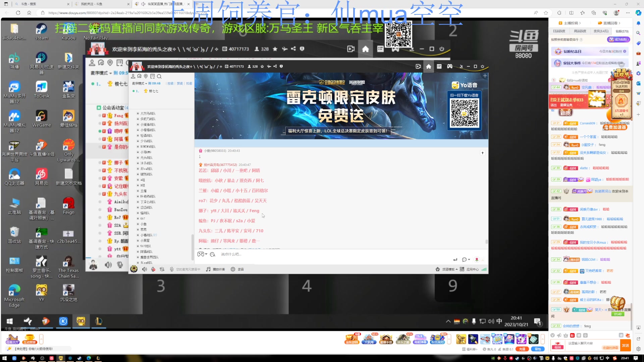Click the browser favorites star icon
The height and width of the screenshot is (362, 644).
coord(546,13)
